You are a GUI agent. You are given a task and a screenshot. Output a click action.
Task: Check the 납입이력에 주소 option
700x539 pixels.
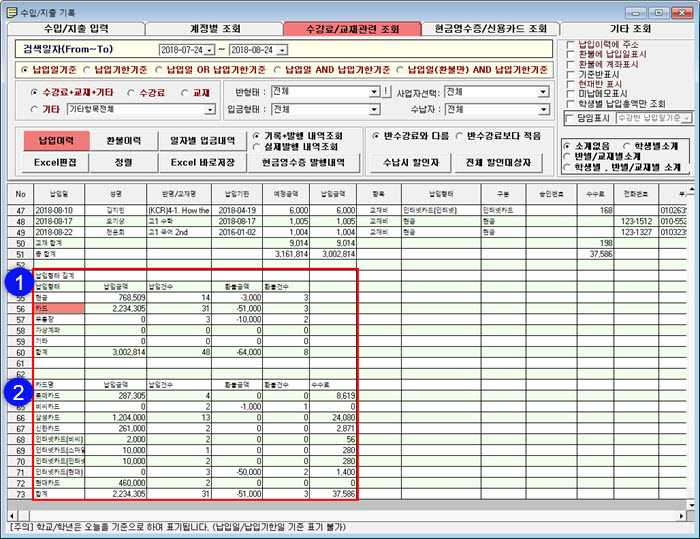pyautogui.click(x=571, y=45)
